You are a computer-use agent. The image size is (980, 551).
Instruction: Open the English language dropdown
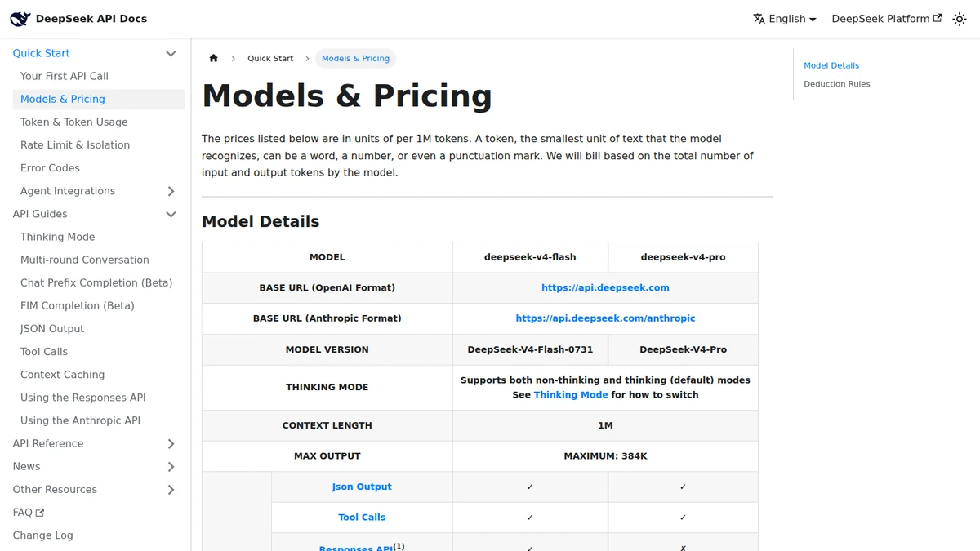(x=785, y=19)
